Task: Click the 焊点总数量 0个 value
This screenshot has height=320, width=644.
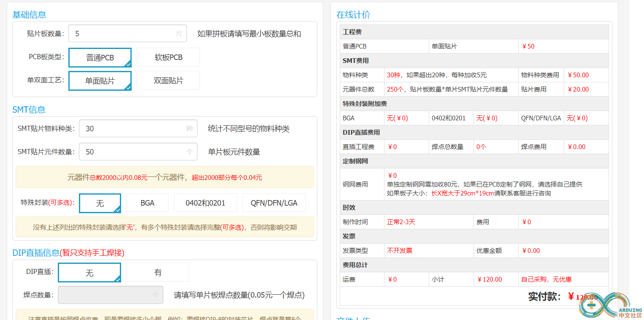Action: click(482, 147)
